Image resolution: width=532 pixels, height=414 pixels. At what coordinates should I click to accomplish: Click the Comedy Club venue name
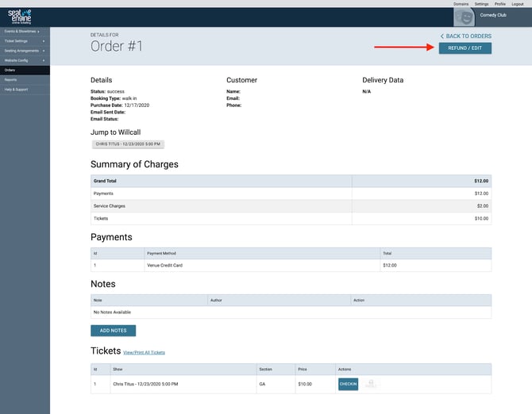492,15
